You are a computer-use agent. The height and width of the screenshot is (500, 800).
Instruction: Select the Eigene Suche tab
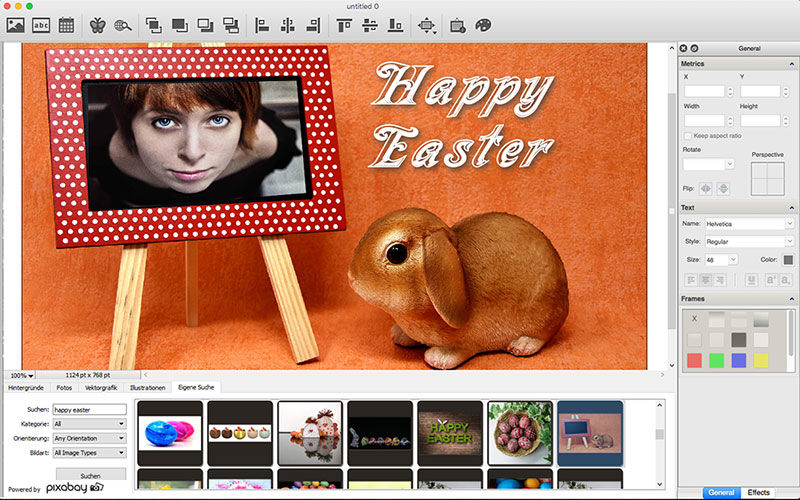coord(196,388)
